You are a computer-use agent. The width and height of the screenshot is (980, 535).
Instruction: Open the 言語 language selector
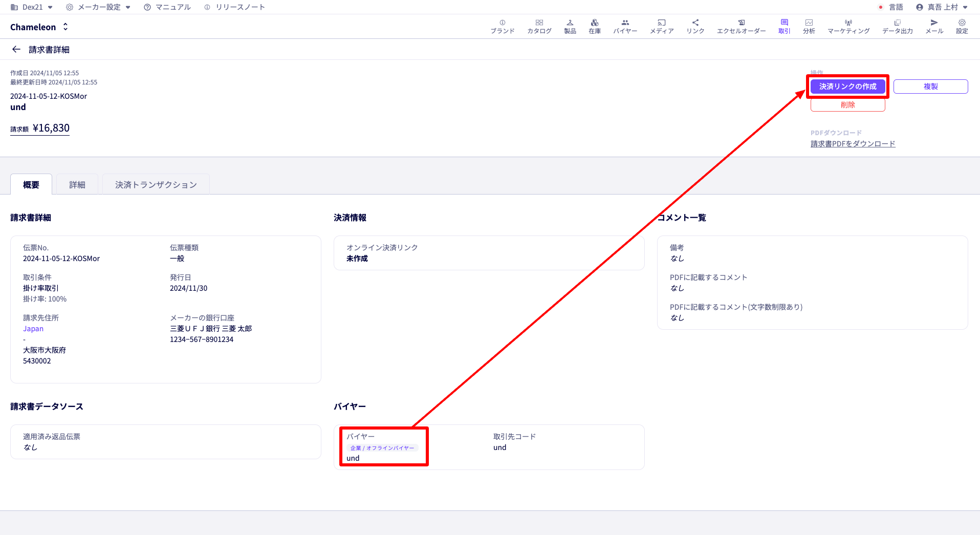pyautogui.click(x=891, y=7)
